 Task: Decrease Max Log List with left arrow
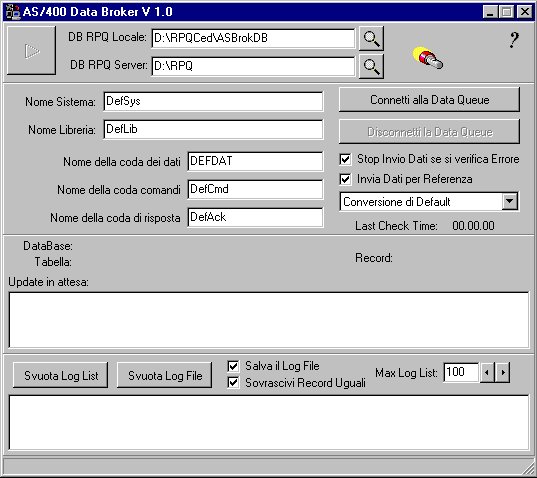click(487, 372)
